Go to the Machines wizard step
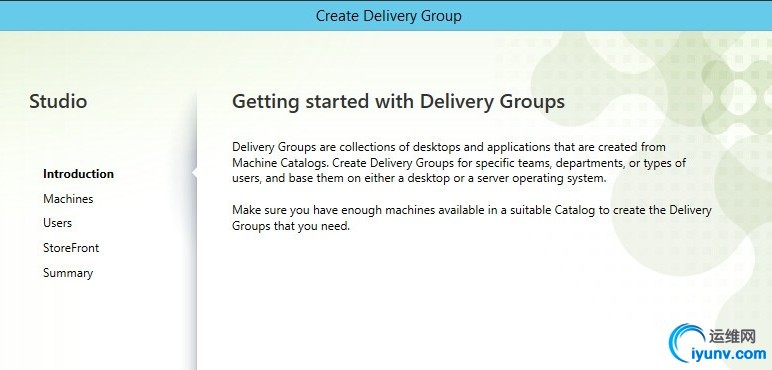 (x=68, y=199)
